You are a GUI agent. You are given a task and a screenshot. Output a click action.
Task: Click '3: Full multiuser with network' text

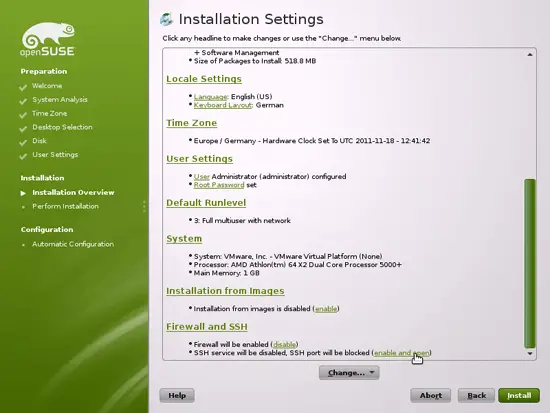[x=242, y=221]
